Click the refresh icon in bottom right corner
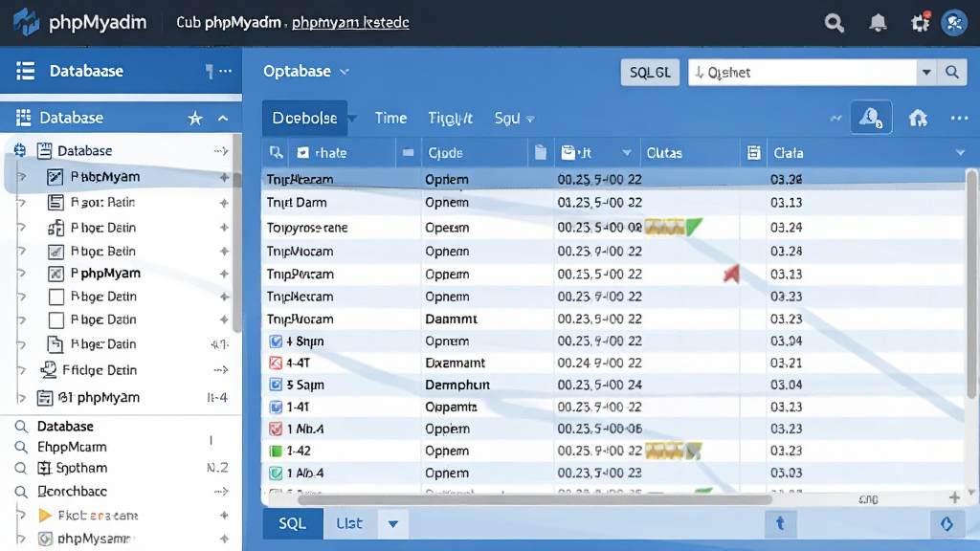 click(947, 523)
